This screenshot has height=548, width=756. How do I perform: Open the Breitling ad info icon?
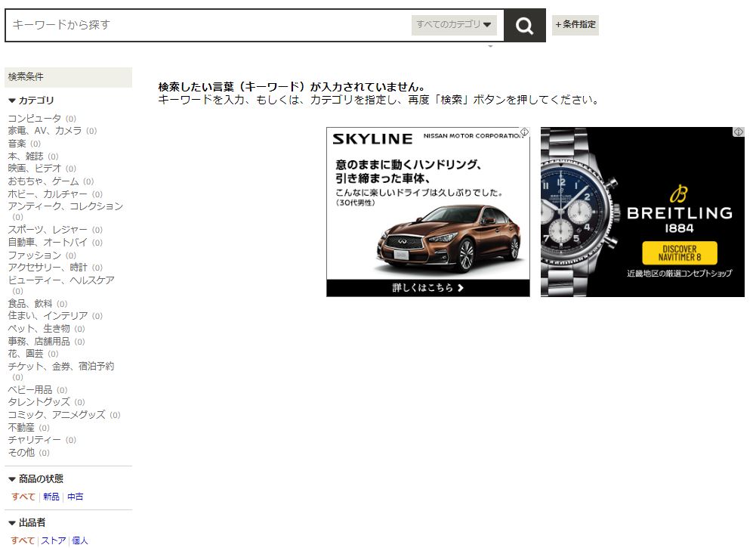[739, 132]
